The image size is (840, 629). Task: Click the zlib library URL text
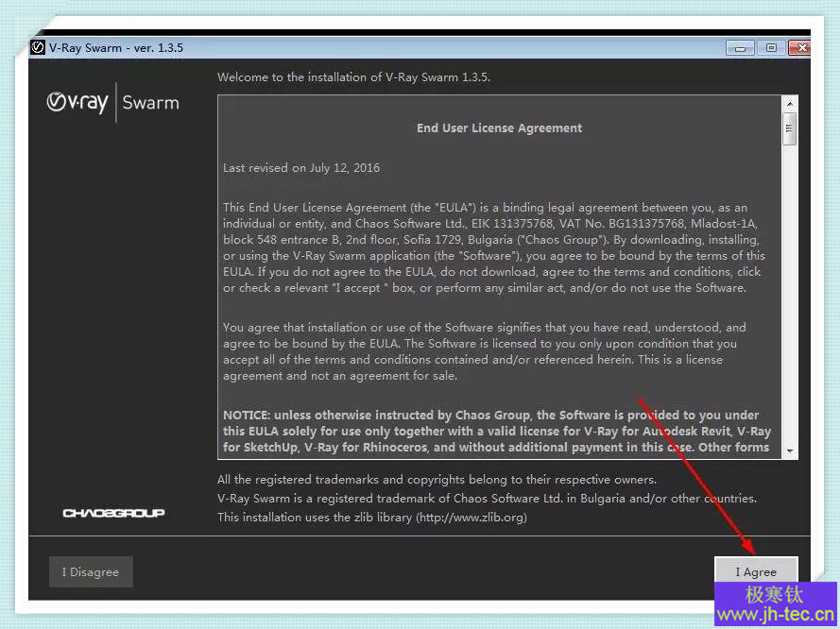point(471,518)
